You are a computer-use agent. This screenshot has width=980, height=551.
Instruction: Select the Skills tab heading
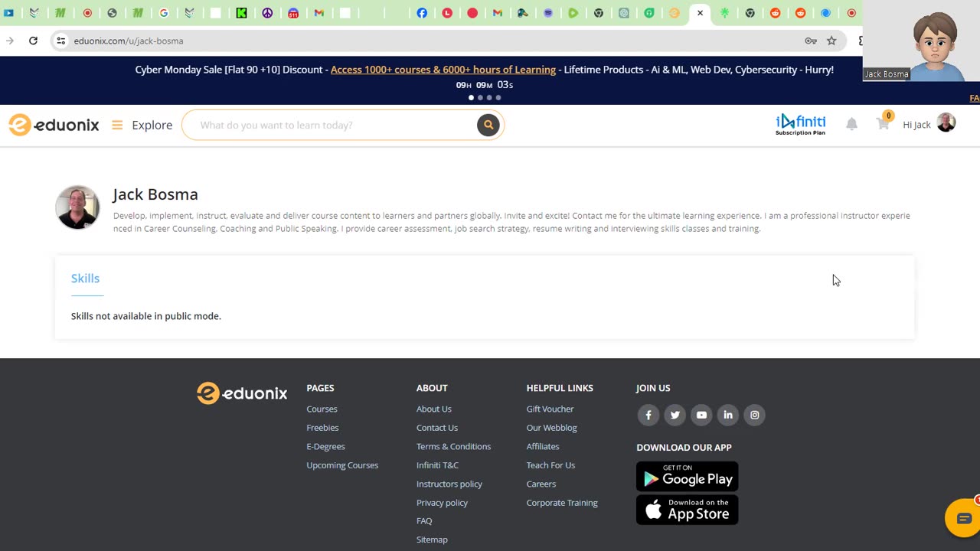(x=85, y=279)
